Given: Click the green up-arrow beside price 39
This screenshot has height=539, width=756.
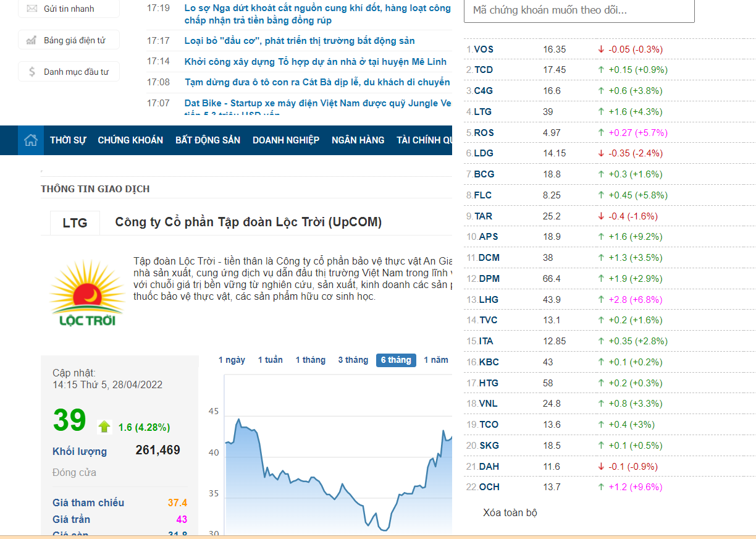Looking at the screenshot, I should tap(104, 427).
